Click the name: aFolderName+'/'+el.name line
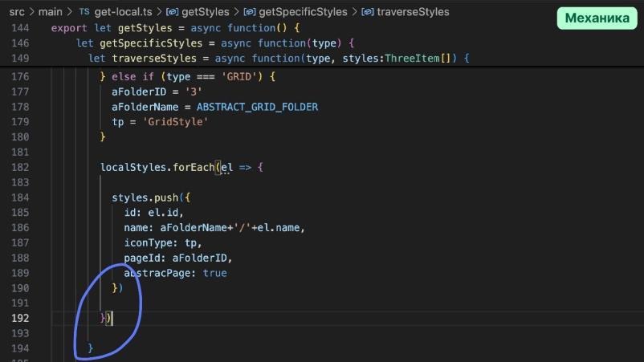Screen dimensions: 644x362 [214, 228]
